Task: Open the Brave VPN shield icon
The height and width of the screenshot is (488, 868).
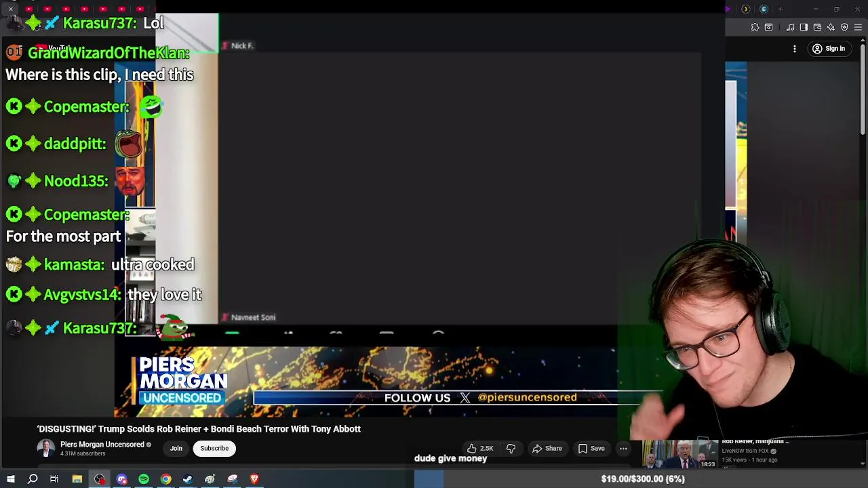Action: [844, 27]
